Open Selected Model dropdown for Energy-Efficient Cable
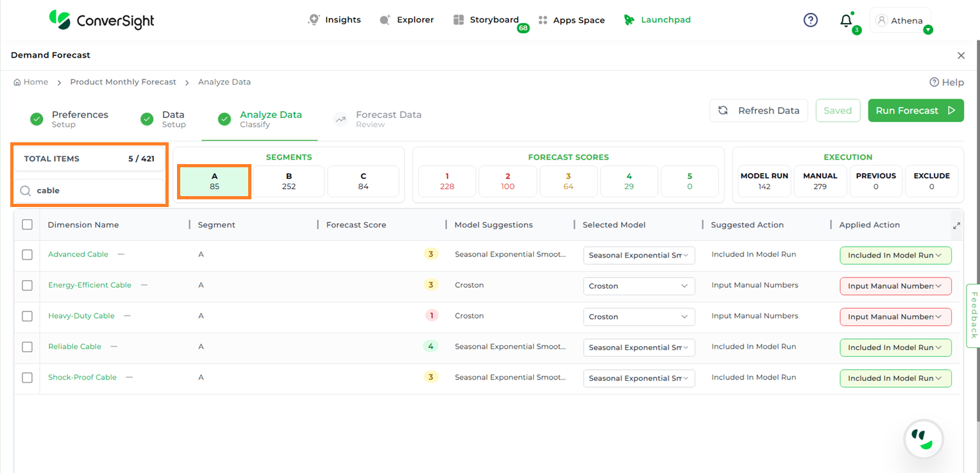 tap(638, 286)
